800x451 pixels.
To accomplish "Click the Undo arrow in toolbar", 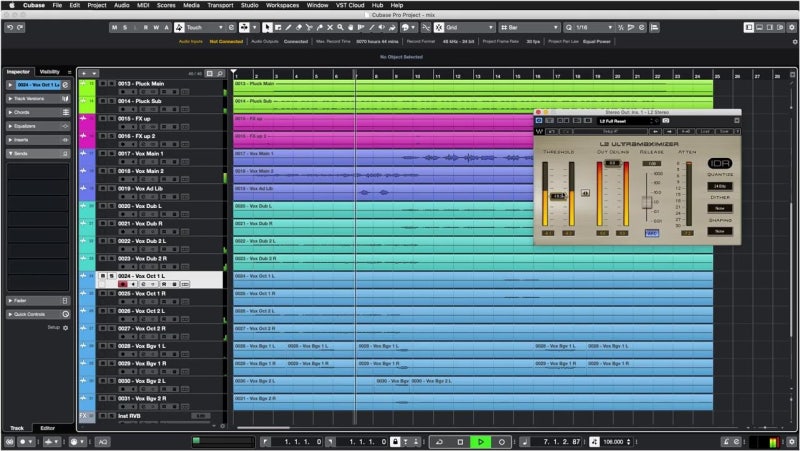I will coord(10,28).
